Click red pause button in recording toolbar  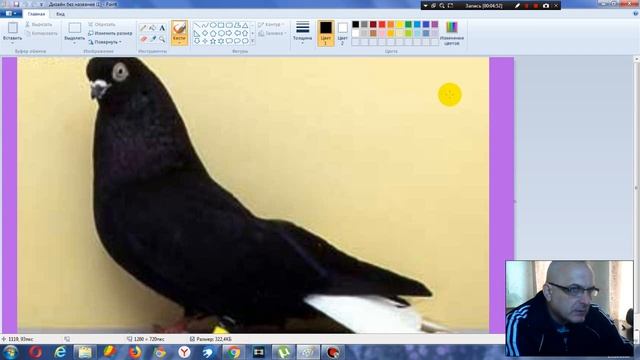(527, 6)
